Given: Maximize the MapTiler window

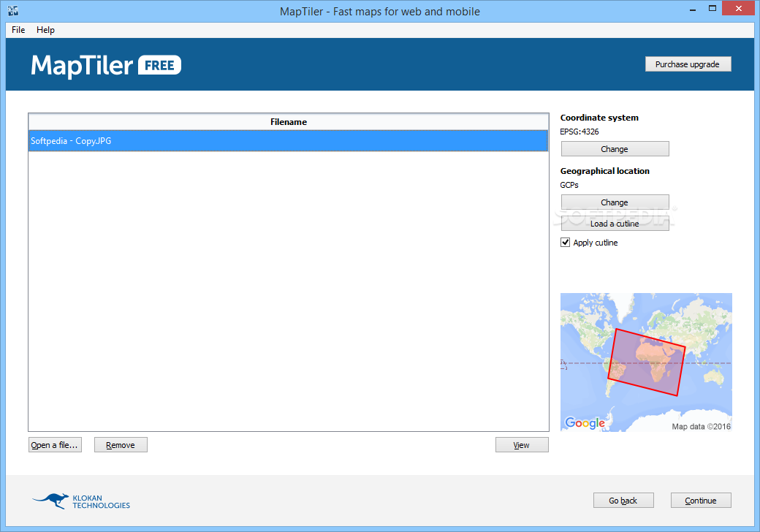Looking at the screenshot, I should coord(712,9).
